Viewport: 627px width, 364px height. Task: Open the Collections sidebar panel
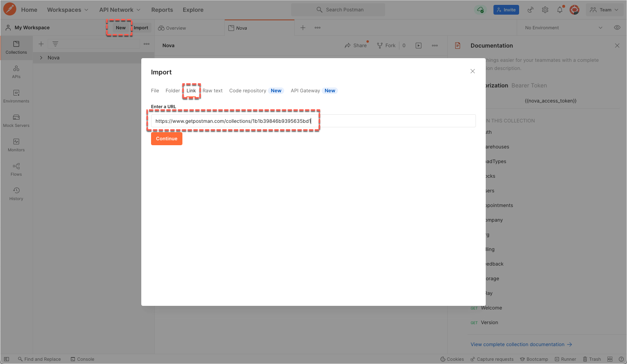pyautogui.click(x=16, y=48)
